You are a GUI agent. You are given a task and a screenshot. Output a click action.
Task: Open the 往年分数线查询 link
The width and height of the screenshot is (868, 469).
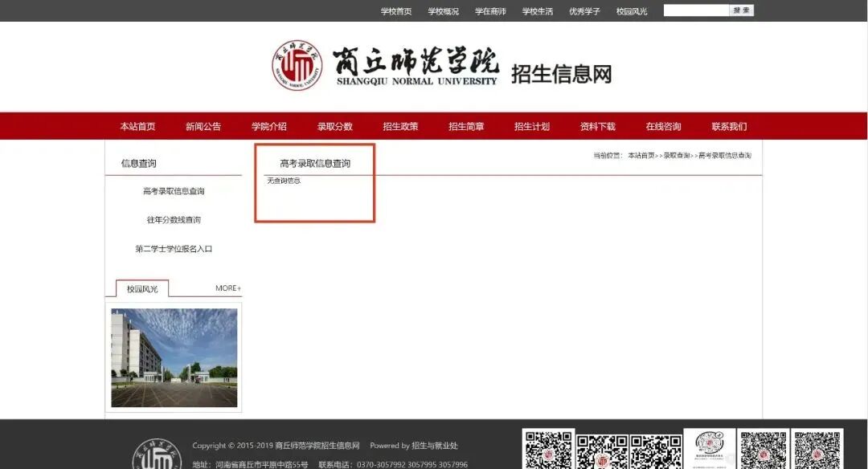click(x=174, y=219)
